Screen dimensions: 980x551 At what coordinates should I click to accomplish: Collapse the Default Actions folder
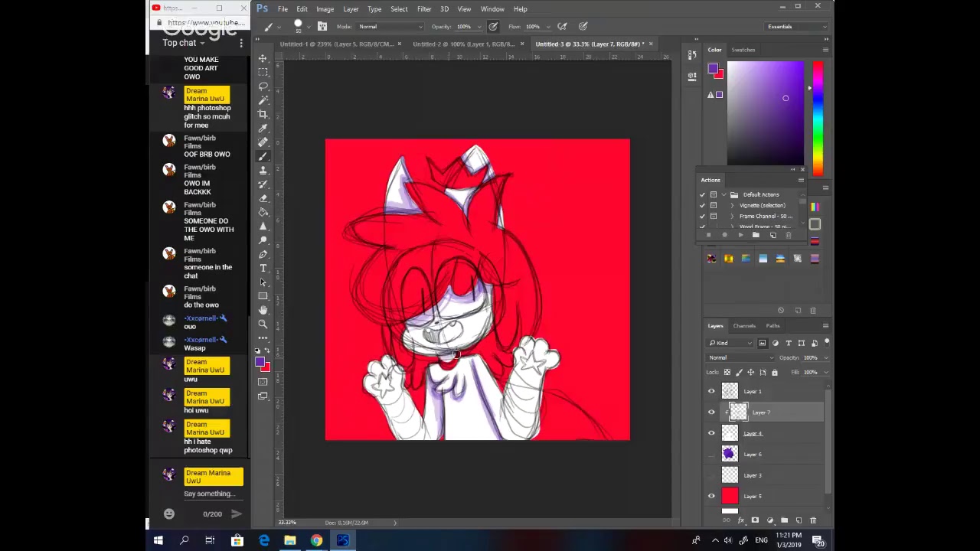tap(724, 194)
